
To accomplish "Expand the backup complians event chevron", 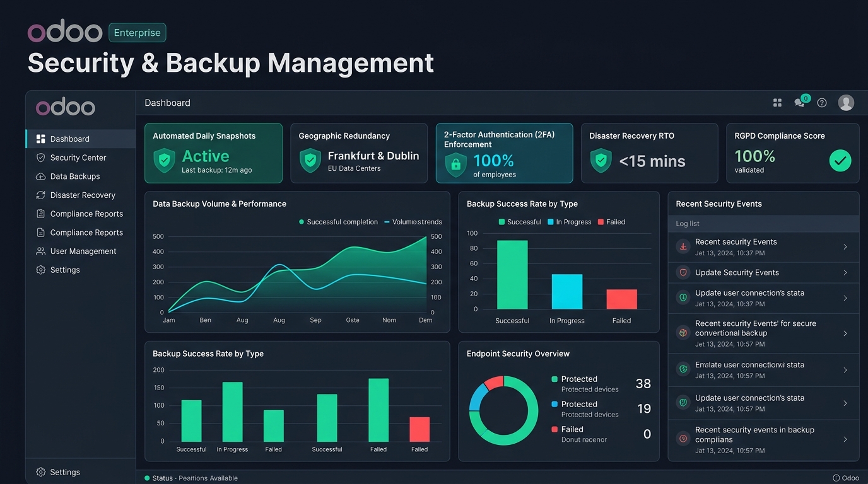I will 845,439.
